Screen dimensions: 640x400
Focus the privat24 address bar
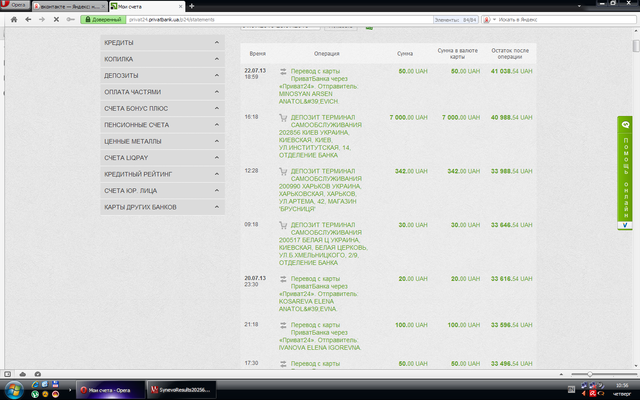[x=280, y=19]
